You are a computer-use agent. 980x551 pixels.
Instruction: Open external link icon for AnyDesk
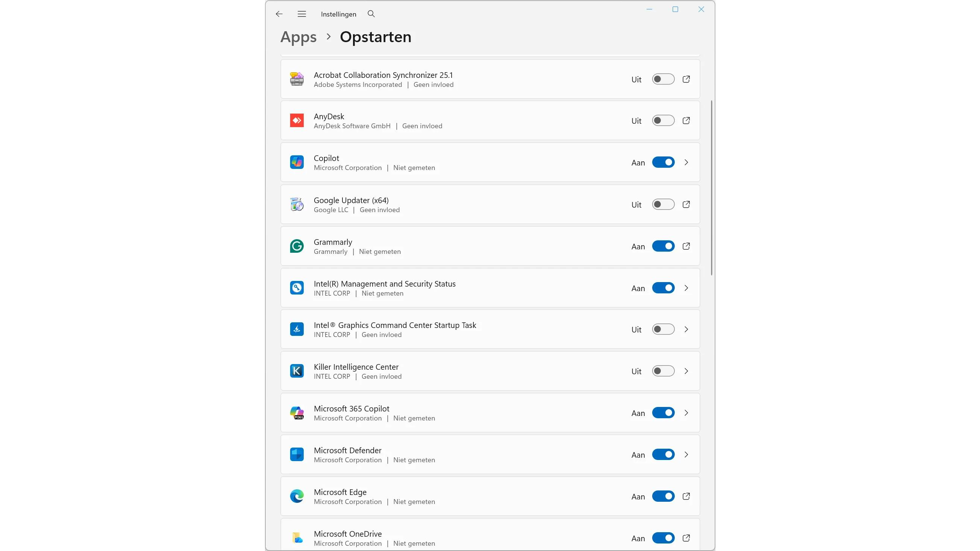686,121
